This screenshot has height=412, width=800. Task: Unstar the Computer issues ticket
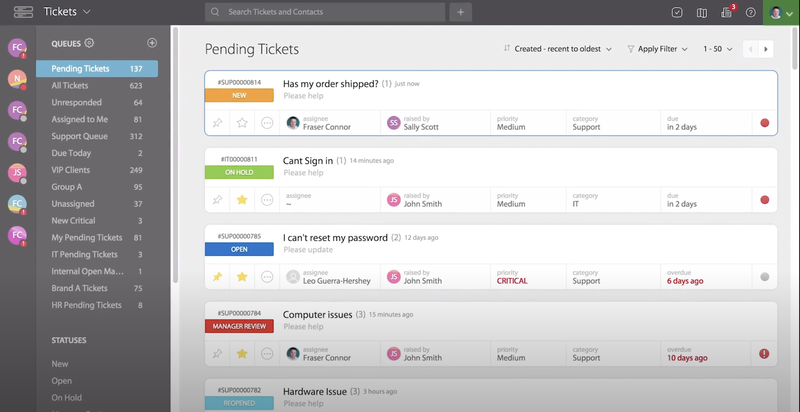coord(242,354)
